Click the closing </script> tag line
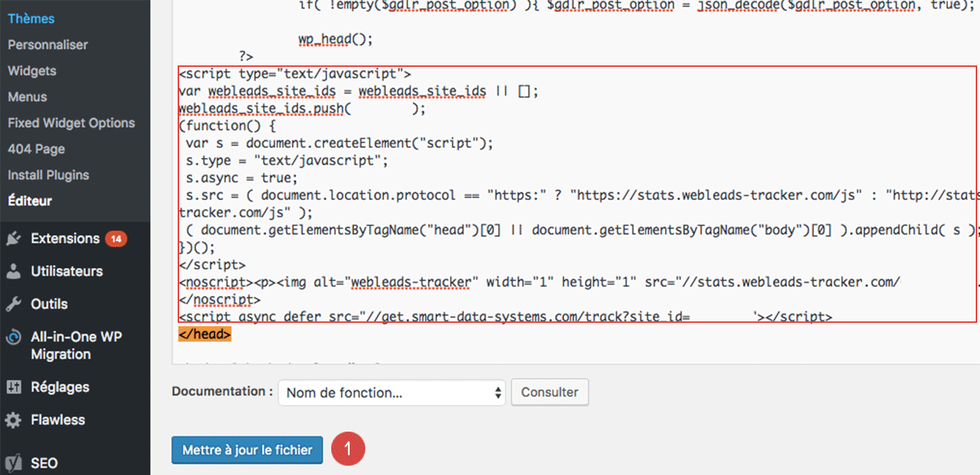Viewport: 980px width, 475px height. click(212, 265)
